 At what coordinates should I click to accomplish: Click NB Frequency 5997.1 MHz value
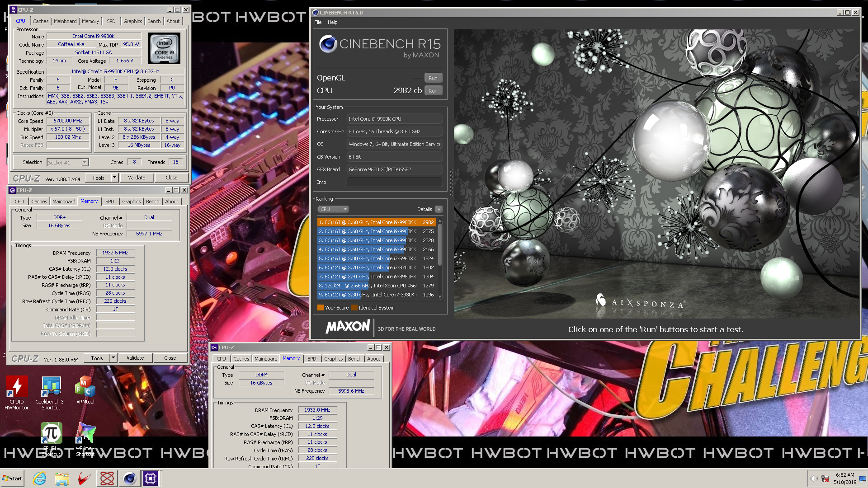tap(149, 234)
